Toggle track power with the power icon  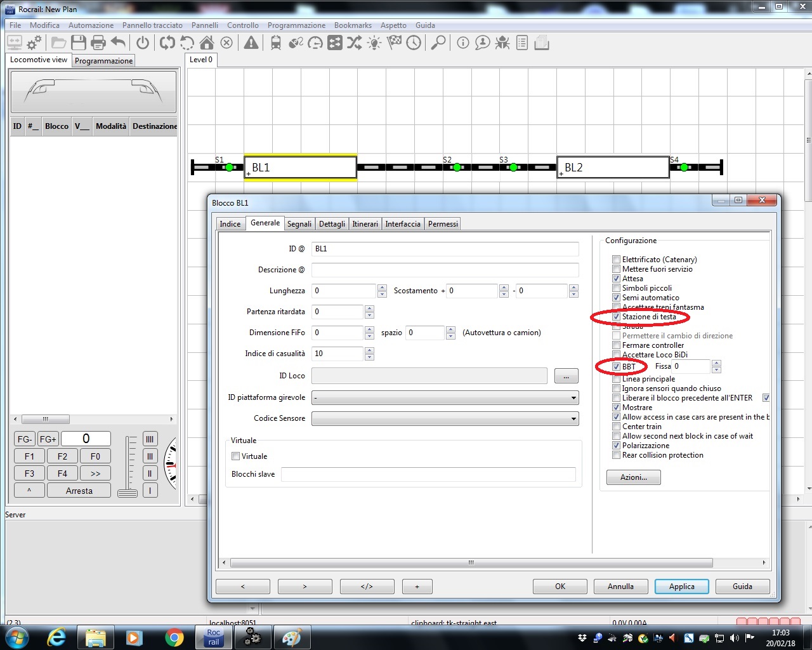coord(143,43)
